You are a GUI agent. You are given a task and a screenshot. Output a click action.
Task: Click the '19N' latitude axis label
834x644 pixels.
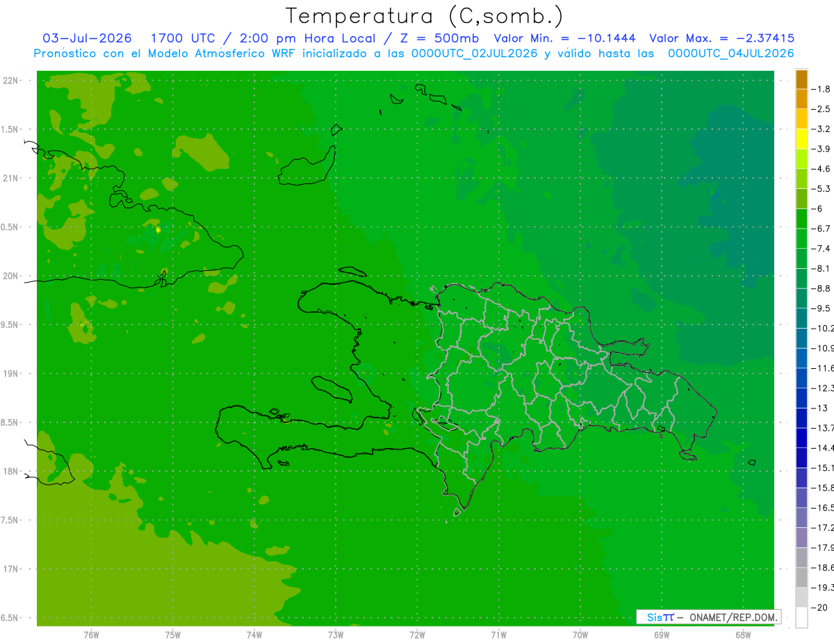[10, 373]
